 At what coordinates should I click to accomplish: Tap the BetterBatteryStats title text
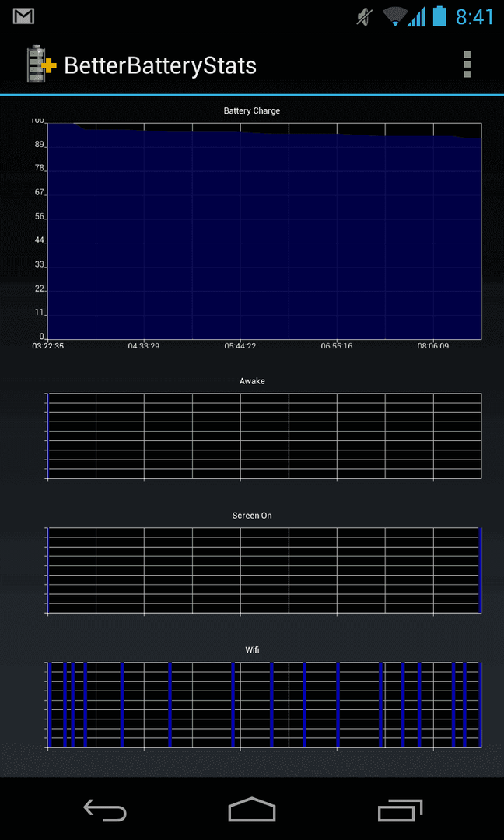160,66
